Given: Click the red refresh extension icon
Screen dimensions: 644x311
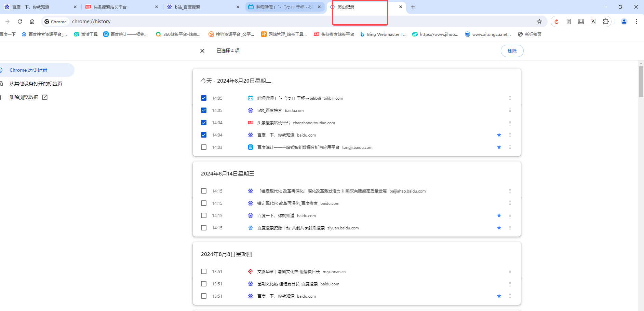Looking at the screenshot, I should (556, 22).
